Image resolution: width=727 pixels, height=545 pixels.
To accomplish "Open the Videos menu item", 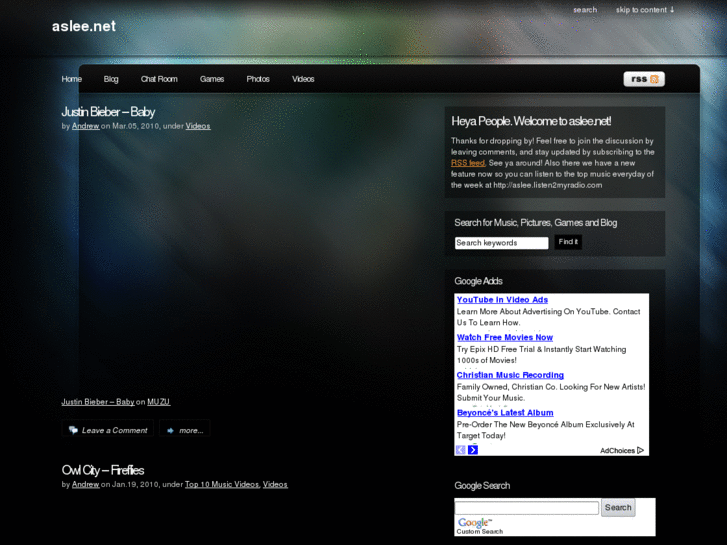I will 303,79.
